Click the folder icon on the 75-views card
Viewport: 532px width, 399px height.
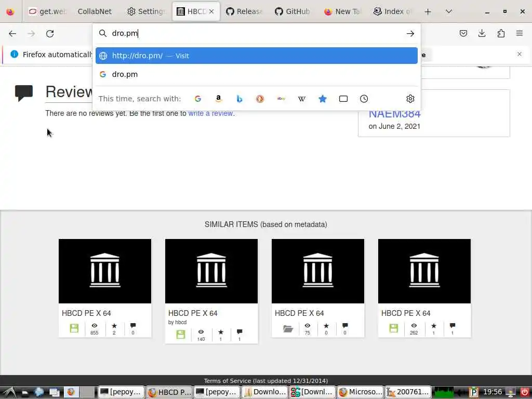[288, 328]
